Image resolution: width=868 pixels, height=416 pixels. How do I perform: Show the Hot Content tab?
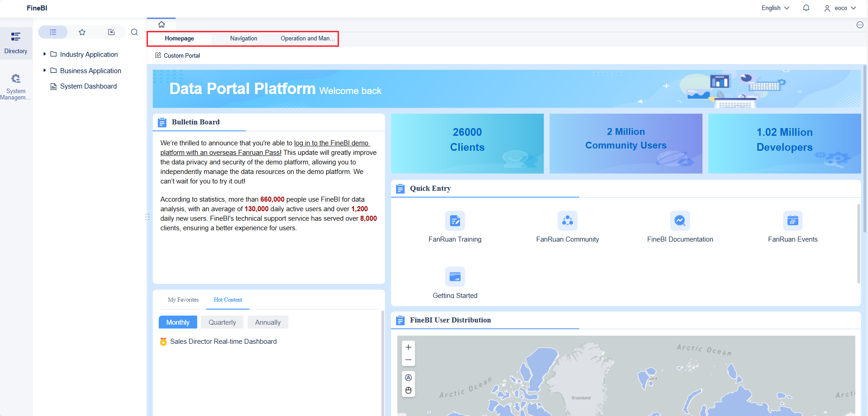click(228, 300)
